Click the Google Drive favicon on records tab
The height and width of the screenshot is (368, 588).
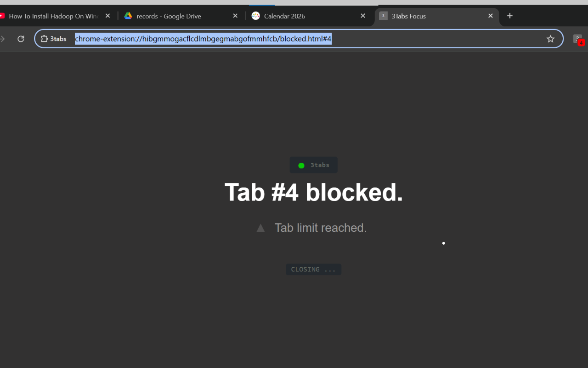click(128, 16)
